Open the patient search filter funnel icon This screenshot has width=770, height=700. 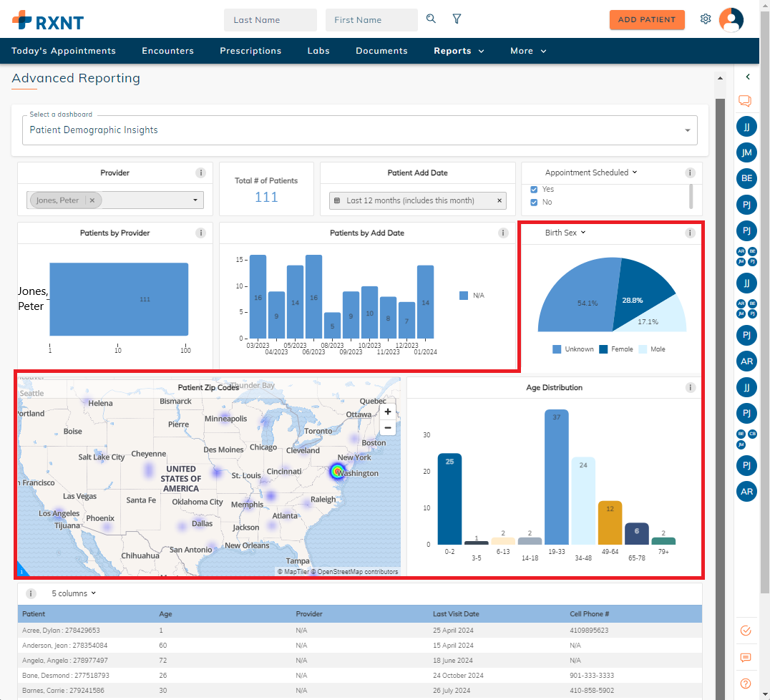tap(457, 19)
